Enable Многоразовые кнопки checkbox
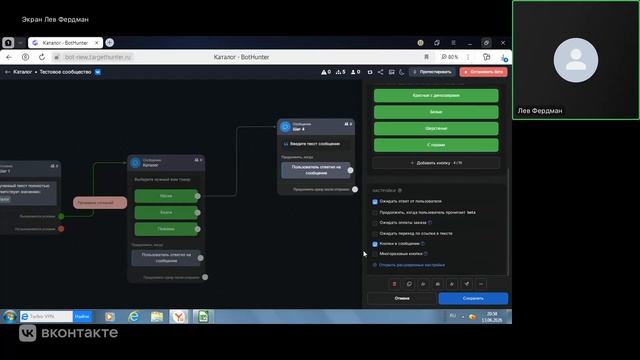Image resolution: width=640 pixels, height=360 pixels. tap(375, 254)
